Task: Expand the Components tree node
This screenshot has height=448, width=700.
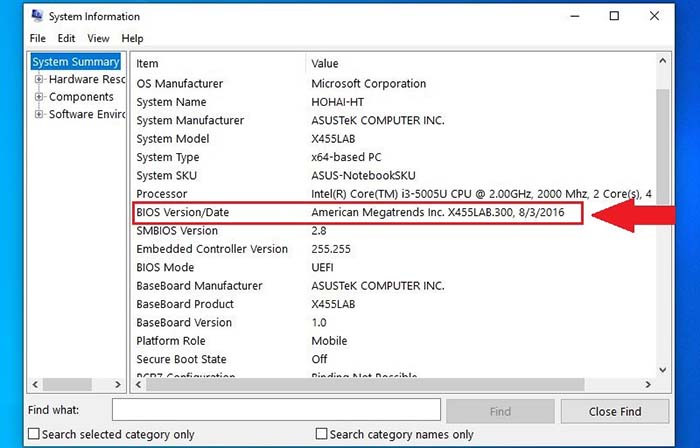Action: click(39, 96)
